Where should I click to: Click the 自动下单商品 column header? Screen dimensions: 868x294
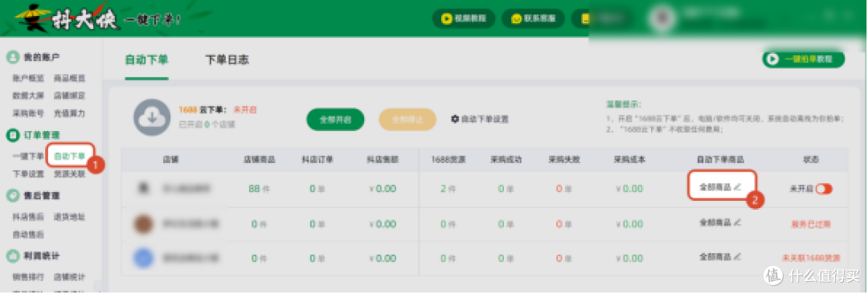coord(719,160)
